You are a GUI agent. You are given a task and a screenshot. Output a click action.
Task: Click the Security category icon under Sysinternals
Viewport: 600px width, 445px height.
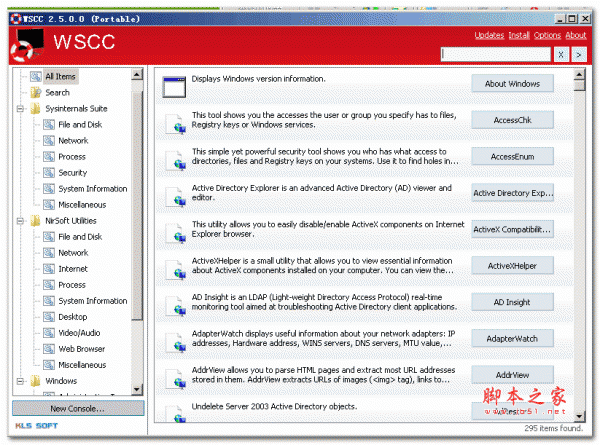49,173
